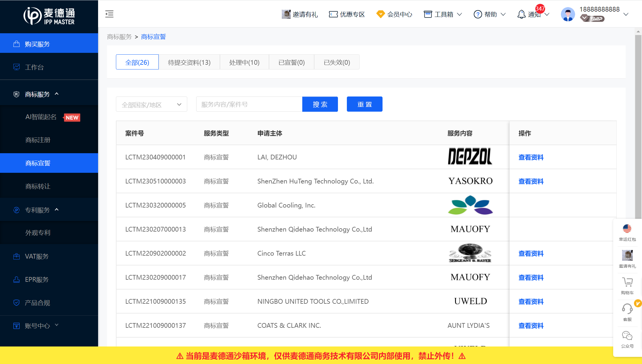The width and height of the screenshot is (642, 364).
Task: Click floating panel 邀请有礼 icon
Action: click(627, 255)
